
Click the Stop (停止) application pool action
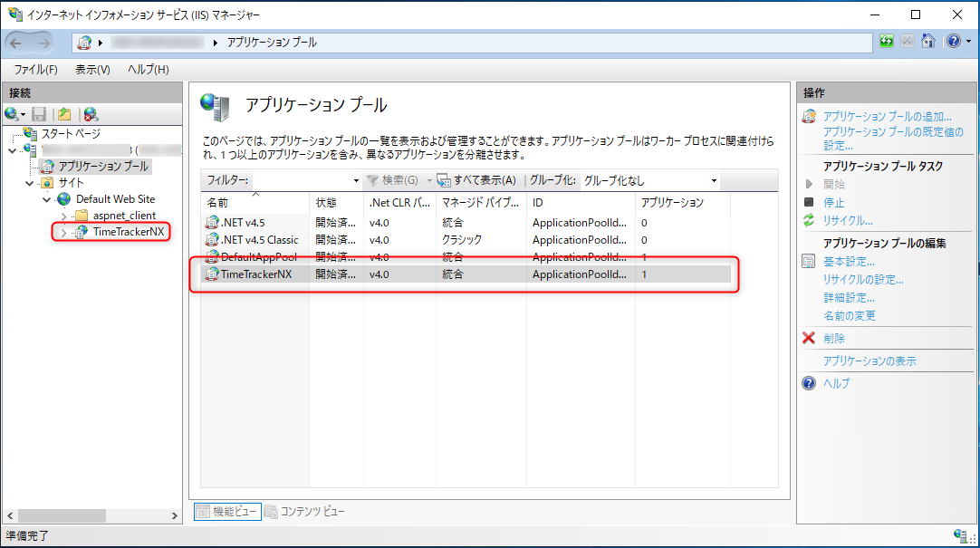tap(833, 203)
